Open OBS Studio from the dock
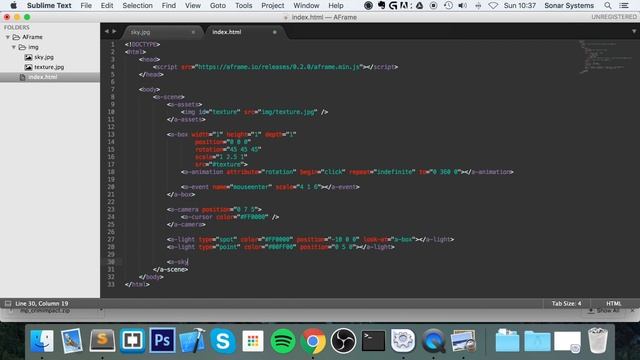 pyautogui.click(x=343, y=341)
